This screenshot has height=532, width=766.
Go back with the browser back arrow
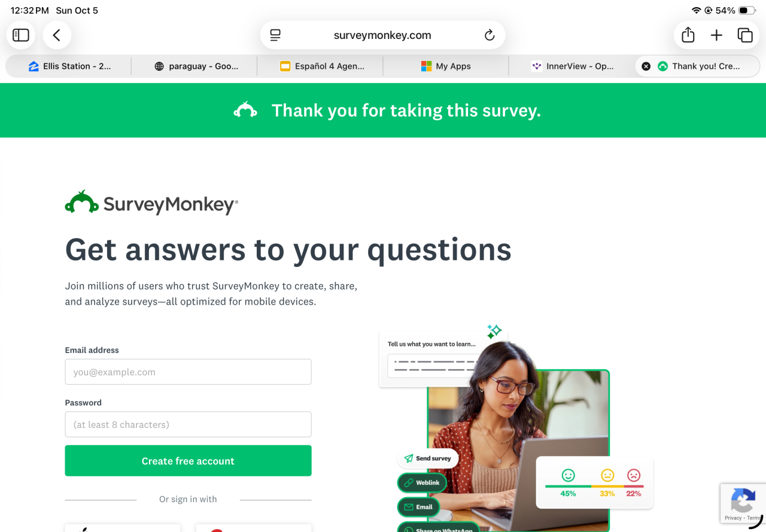click(57, 35)
